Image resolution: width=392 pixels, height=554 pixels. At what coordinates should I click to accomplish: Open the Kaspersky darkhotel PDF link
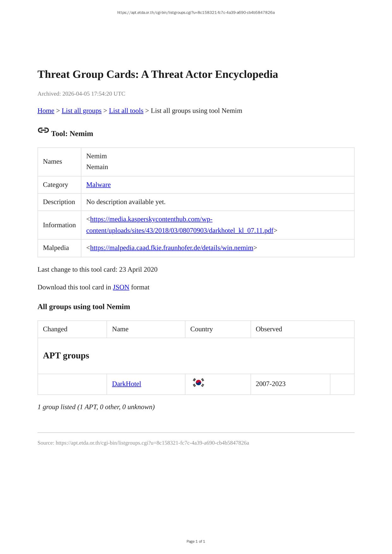click(x=180, y=231)
